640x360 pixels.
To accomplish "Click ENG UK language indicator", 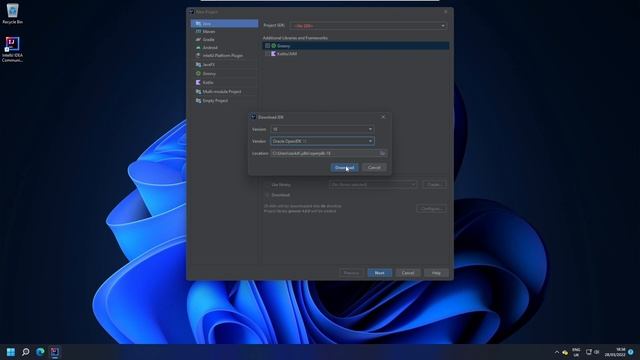I will [x=576, y=352].
